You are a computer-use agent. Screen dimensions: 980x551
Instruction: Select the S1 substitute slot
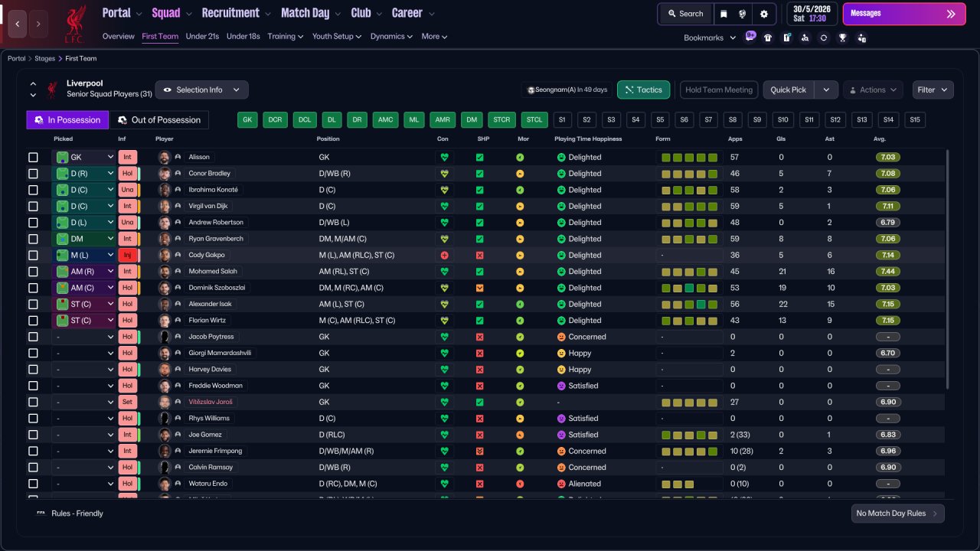(562, 120)
